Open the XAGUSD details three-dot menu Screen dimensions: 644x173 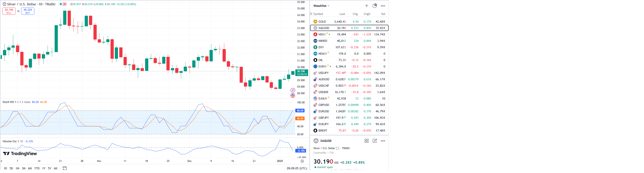(383, 141)
